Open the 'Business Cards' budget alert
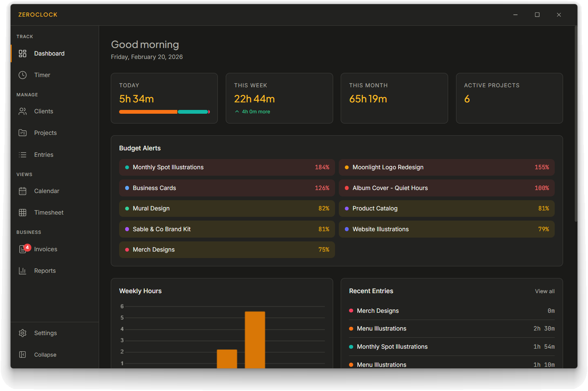This screenshot has height=391, width=588. [x=227, y=188]
